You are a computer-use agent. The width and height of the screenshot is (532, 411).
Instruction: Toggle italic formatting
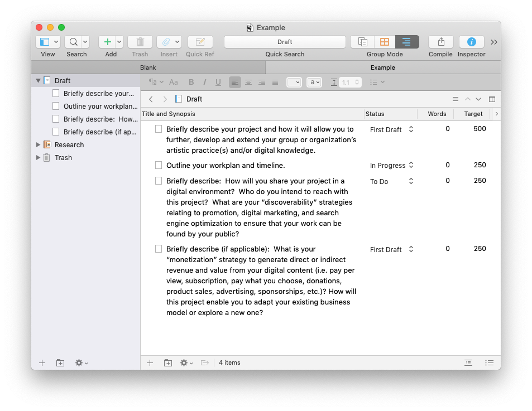coord(204,82)
